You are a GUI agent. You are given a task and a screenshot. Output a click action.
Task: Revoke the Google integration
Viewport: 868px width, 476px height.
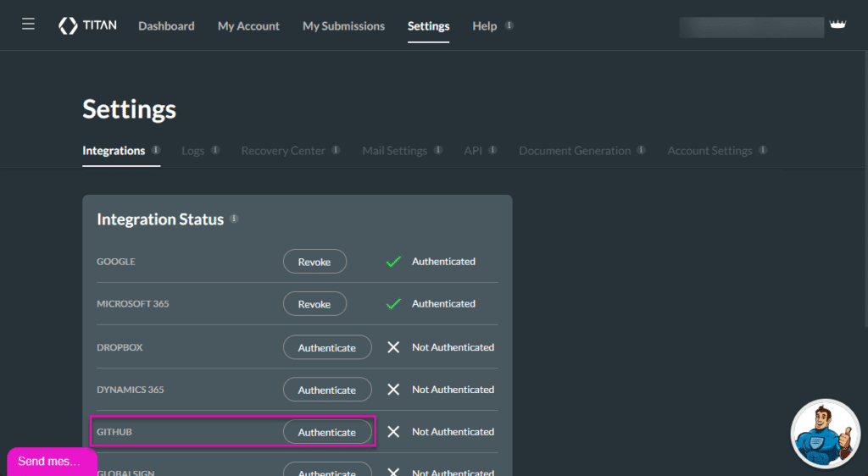(x=314, y=262)
